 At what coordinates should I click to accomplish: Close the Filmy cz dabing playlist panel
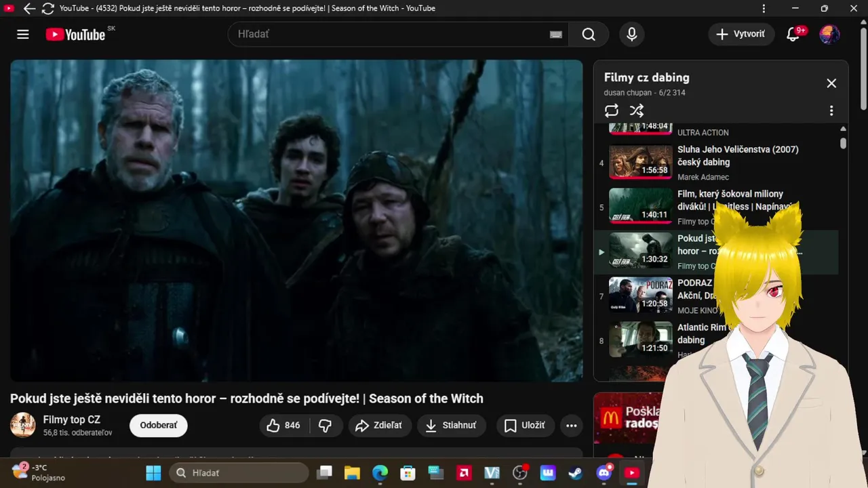pyautogui.click(x=831, y=83)
